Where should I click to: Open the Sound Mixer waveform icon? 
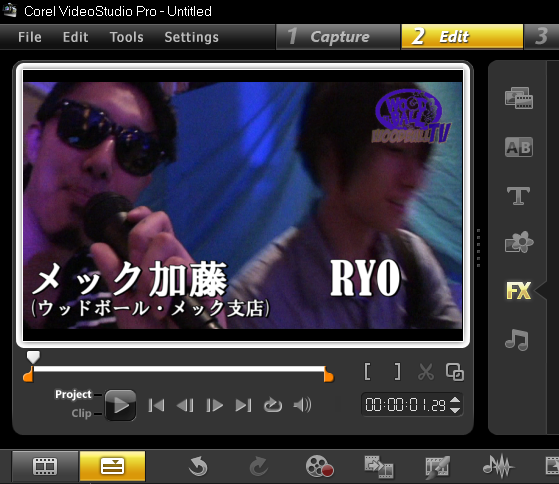click(498, 466)
